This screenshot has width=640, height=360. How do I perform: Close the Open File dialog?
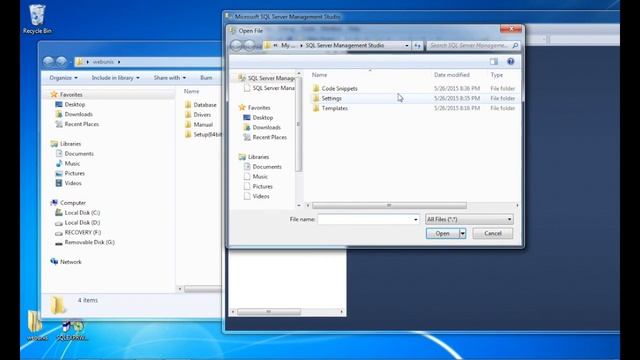pyautogui.click(x=511, y=29)
